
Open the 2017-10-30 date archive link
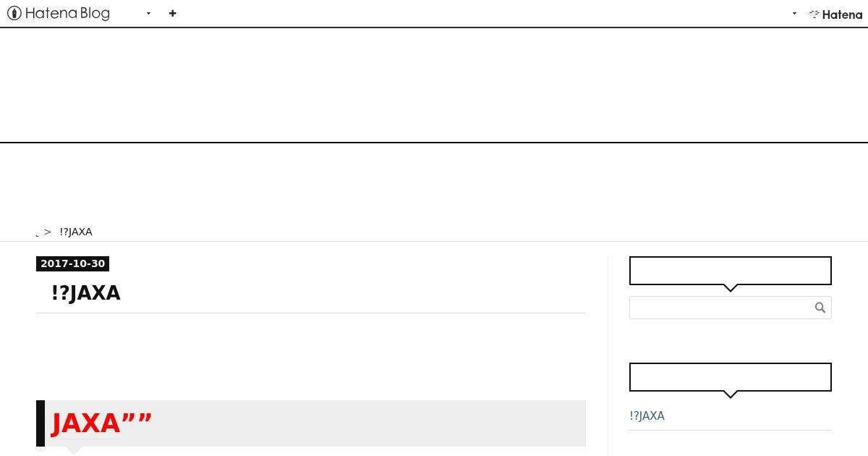(72, 263)
